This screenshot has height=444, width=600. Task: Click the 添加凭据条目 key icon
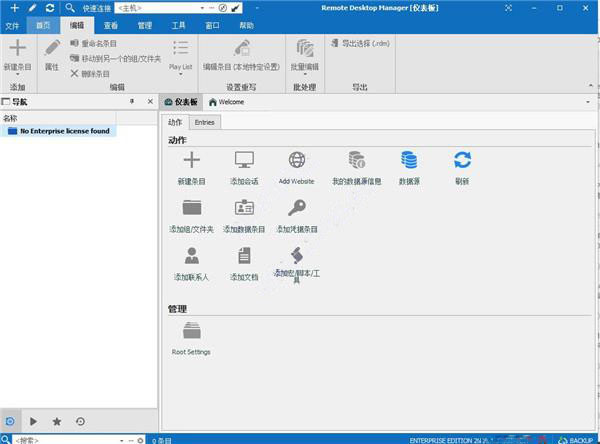tap(297, 208)
